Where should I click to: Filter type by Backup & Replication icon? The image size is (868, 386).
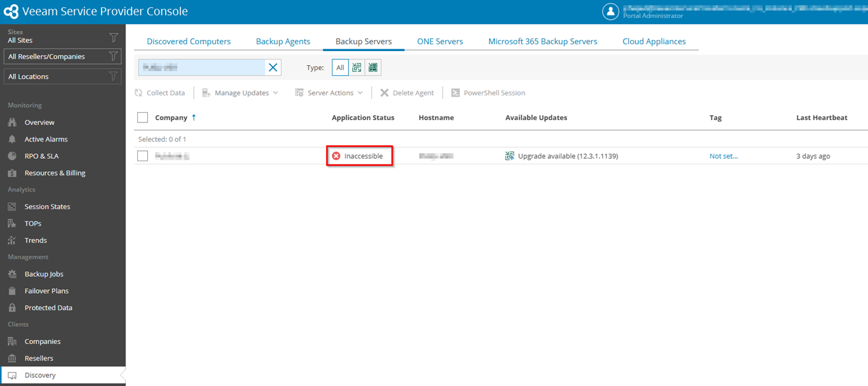(356, 67)
